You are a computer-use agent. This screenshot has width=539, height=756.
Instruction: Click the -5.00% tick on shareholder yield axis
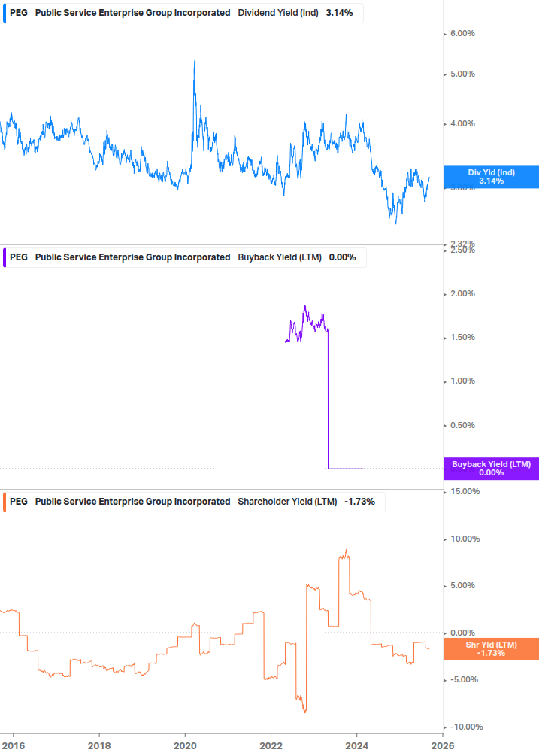coord(464,680)
